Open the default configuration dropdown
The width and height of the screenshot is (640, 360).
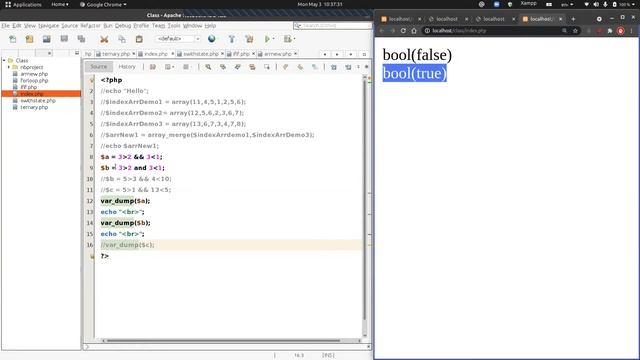(178, 39)
